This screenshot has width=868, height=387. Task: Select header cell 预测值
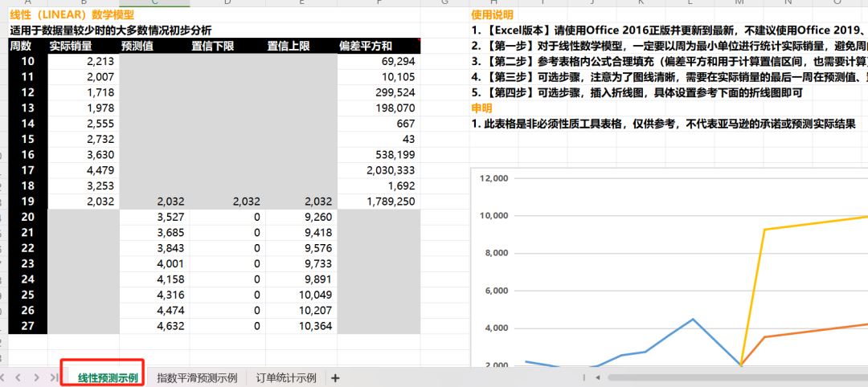[x=154, y=46]
